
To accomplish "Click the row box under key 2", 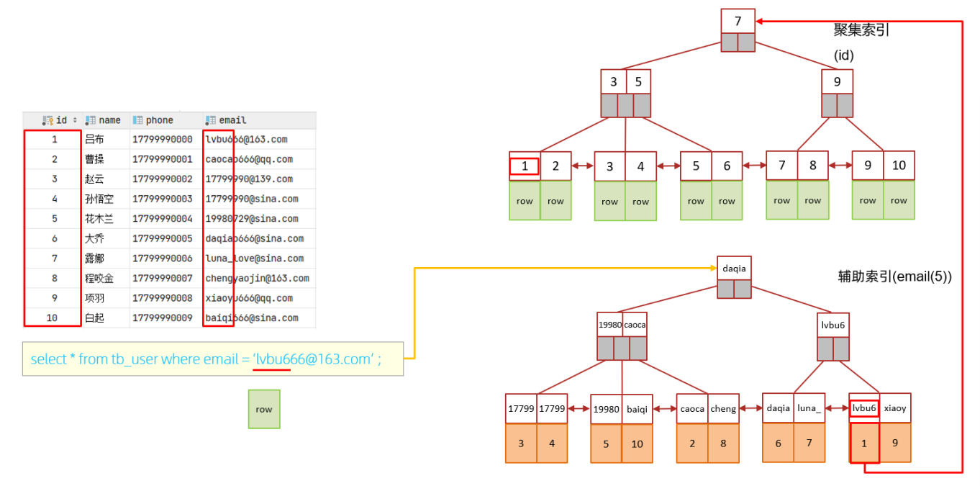I will pyautogui.click(x=555, y=200).
